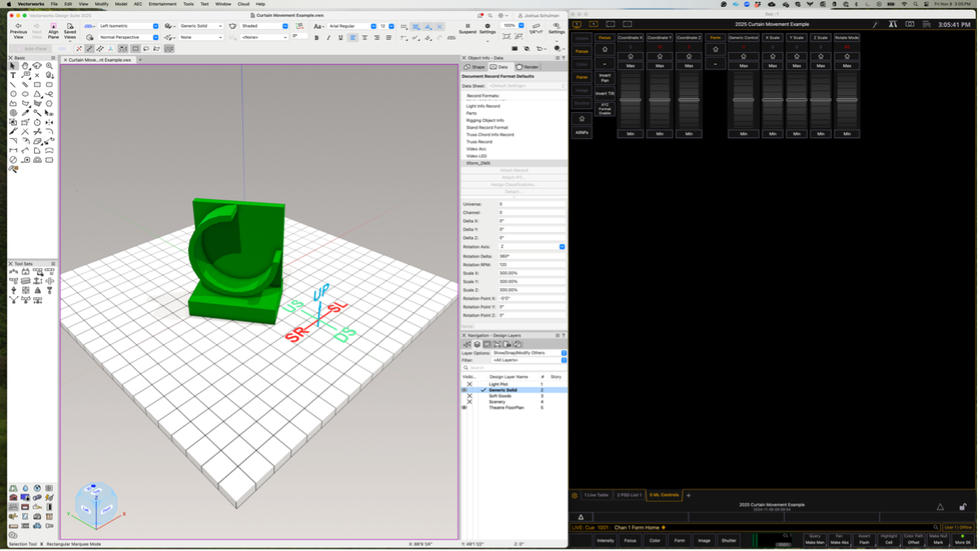Toggle visibility of Theatre FloorPlan layer

click(x=465, y=408)
